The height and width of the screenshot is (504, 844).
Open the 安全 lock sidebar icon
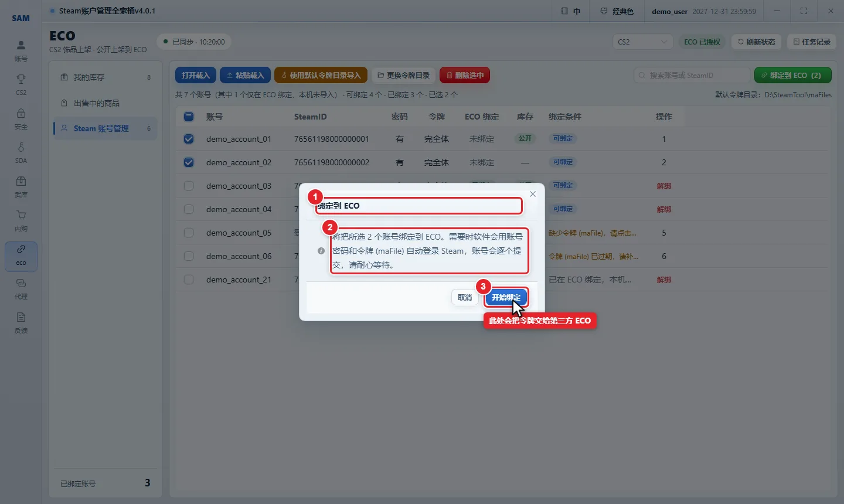click(x=21, y=118)
